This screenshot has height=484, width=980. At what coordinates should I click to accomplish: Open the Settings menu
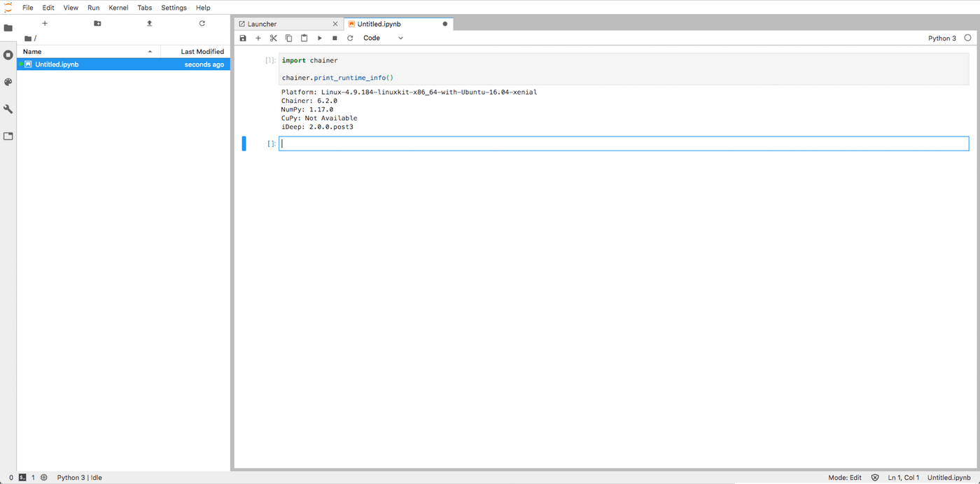pos(174,8)
